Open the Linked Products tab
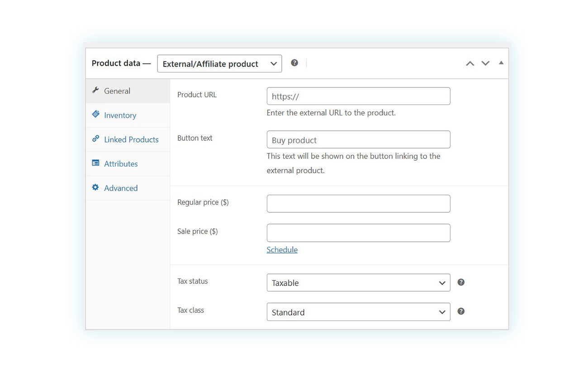Image resolution: width=588 pixels, height=378 pixels. pos(128,139)
